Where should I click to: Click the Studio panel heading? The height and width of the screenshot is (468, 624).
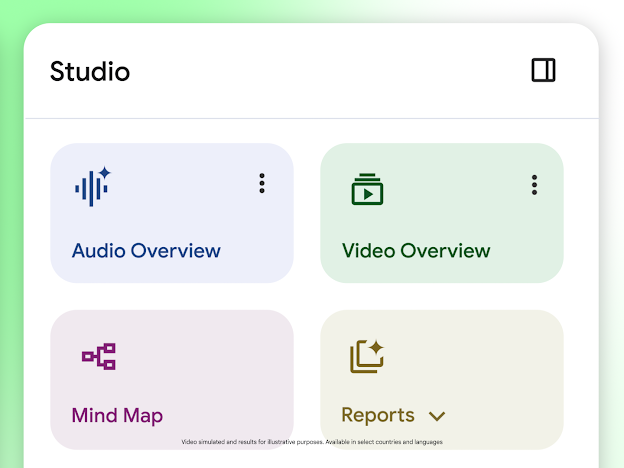point(90,72)
